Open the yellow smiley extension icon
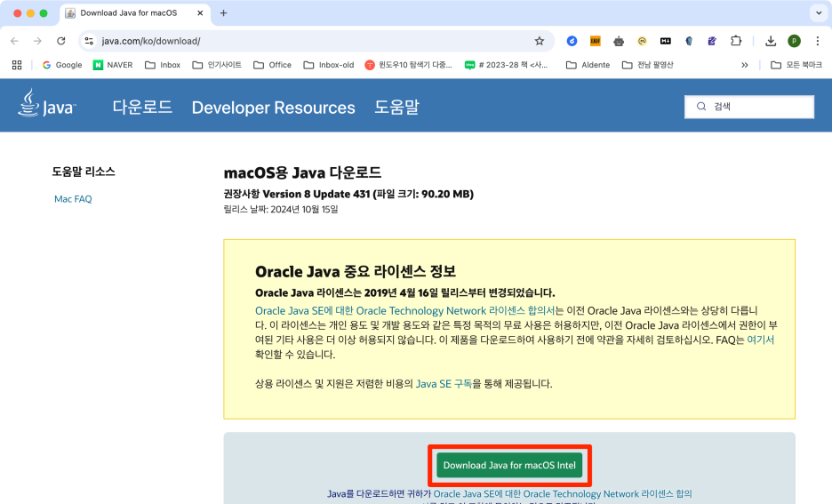The height and width of the screenshot is (504, 832). 642,41
